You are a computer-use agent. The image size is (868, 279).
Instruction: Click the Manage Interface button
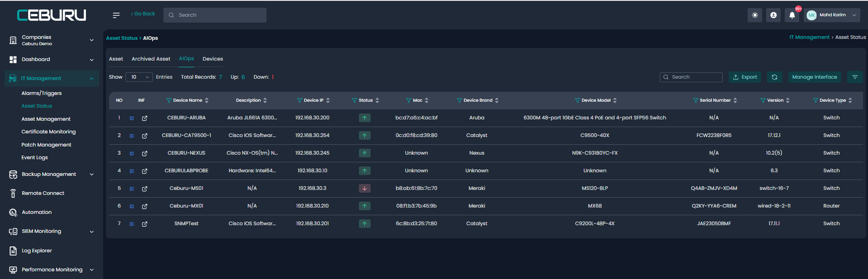[815, 77]
